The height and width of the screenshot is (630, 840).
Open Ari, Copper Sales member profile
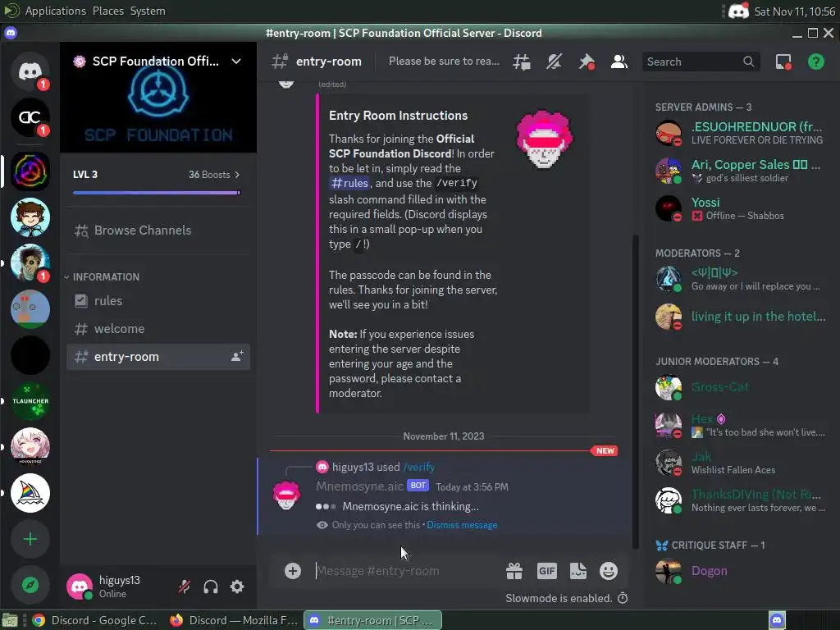(x=740, y=171)
